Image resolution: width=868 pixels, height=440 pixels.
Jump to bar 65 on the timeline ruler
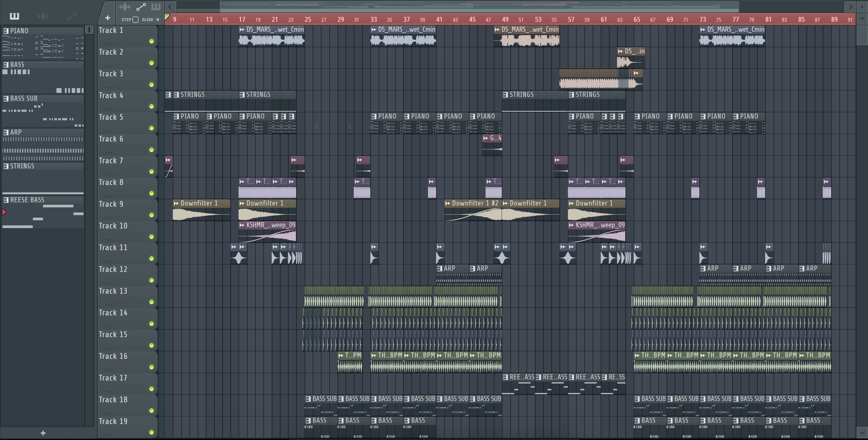(x=637, y=20)
